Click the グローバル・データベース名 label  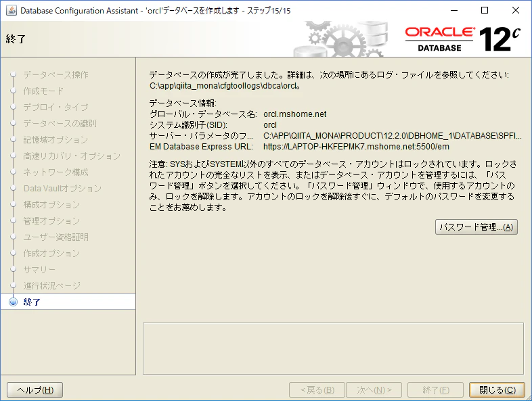coord(203,114)
